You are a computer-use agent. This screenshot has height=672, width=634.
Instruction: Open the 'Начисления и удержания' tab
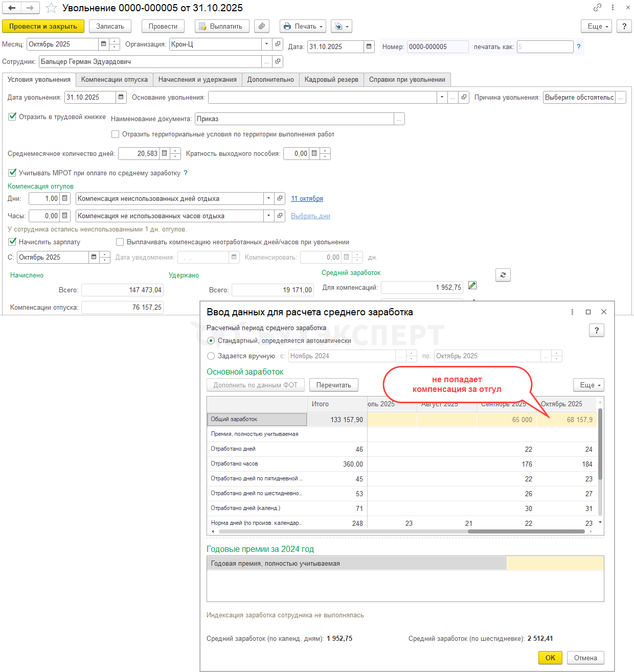(x=197, y=79)
